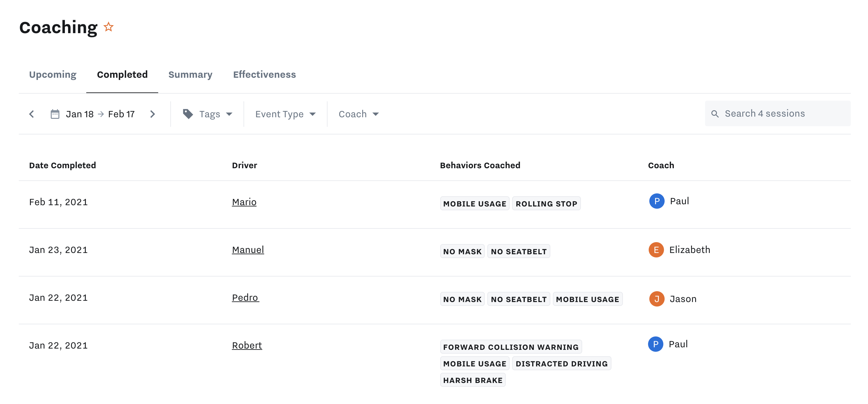This screenshot has height=404, width=868.
Task: Click Jason's avatar circle
Action: click(656, 299)
